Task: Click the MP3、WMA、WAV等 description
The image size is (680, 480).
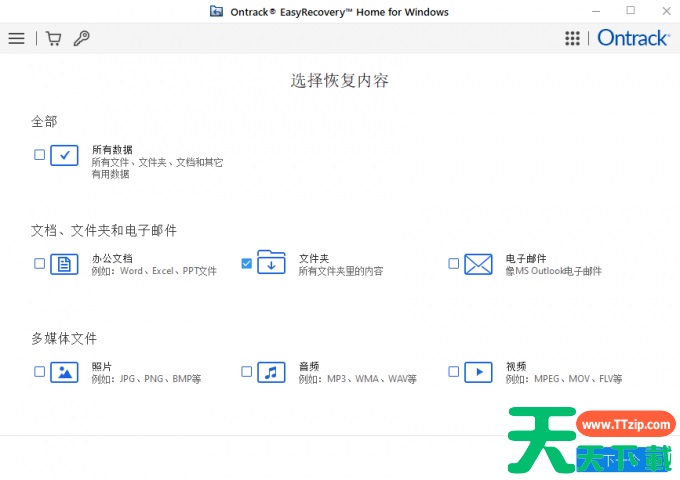Action: pos(358,379)
